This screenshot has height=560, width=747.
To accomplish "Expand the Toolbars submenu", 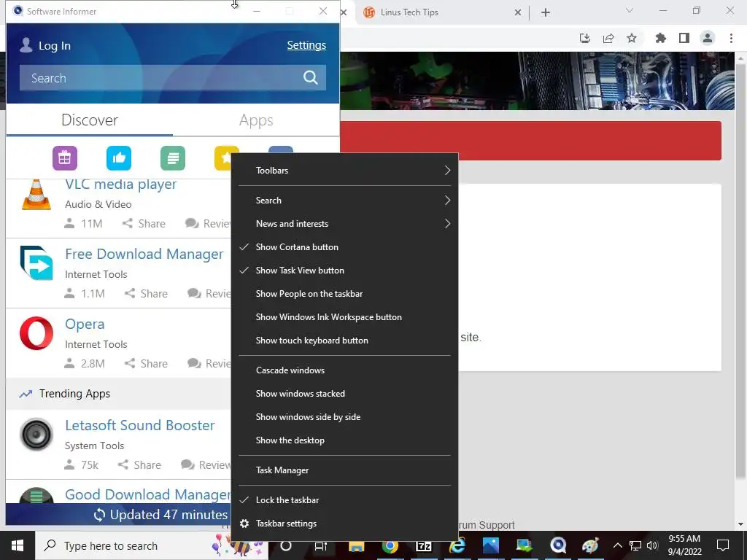I will tap(344, 170).
